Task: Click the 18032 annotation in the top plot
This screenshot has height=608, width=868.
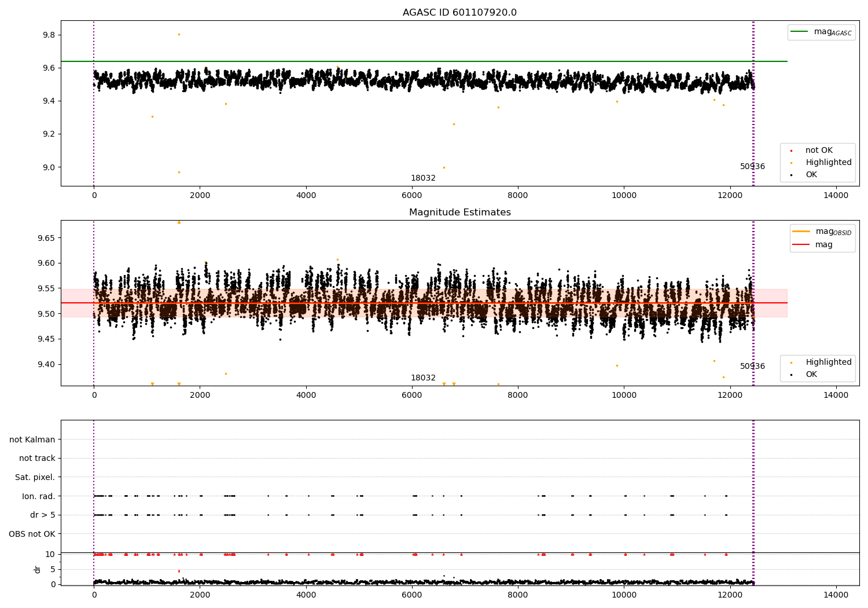Action: (x=423, y=178)
